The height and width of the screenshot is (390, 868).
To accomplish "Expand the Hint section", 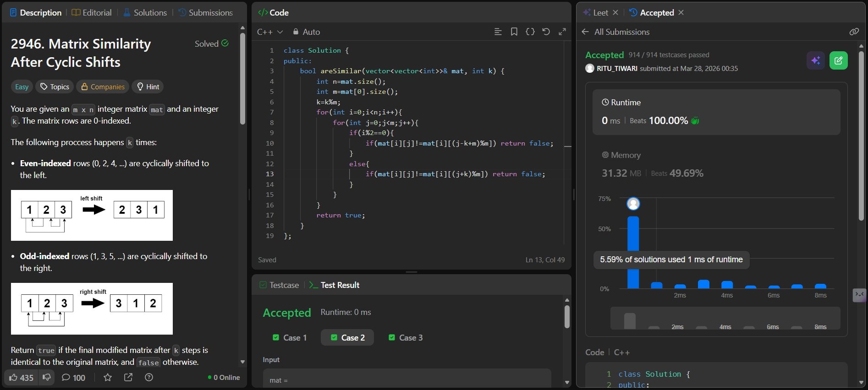I will pyautogui.click(x=148, y=87).
